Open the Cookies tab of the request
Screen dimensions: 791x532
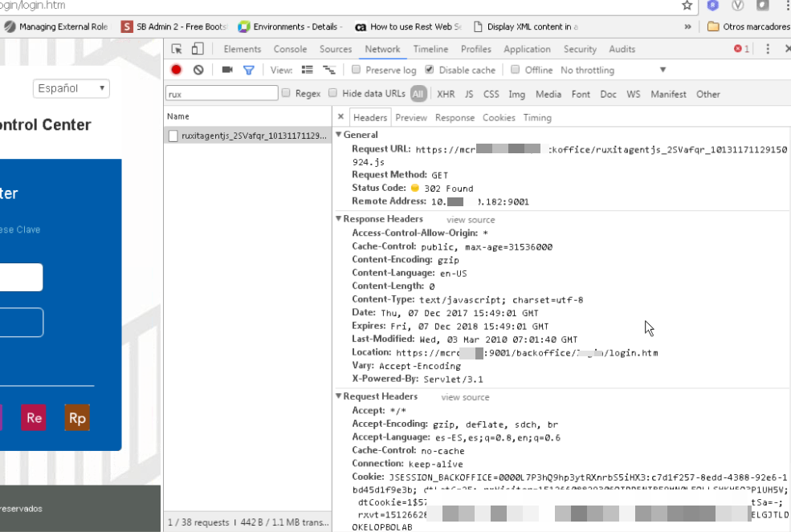tap(499, 117)
